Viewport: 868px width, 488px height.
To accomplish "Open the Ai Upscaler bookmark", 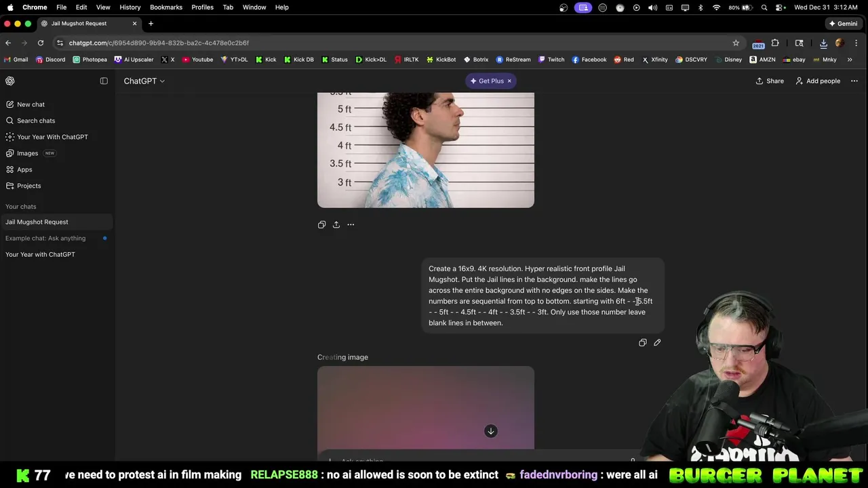I will (x=134, y=60).
